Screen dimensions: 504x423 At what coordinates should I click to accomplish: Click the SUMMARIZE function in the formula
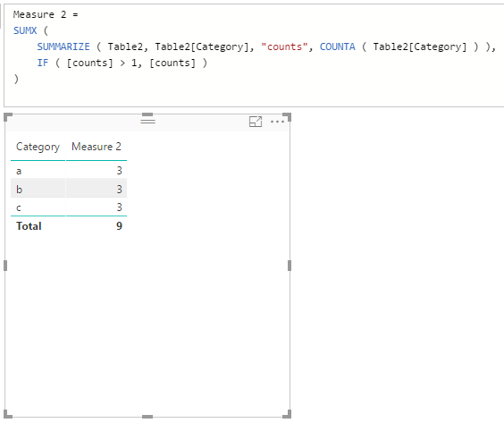click(x=63, y=47)
